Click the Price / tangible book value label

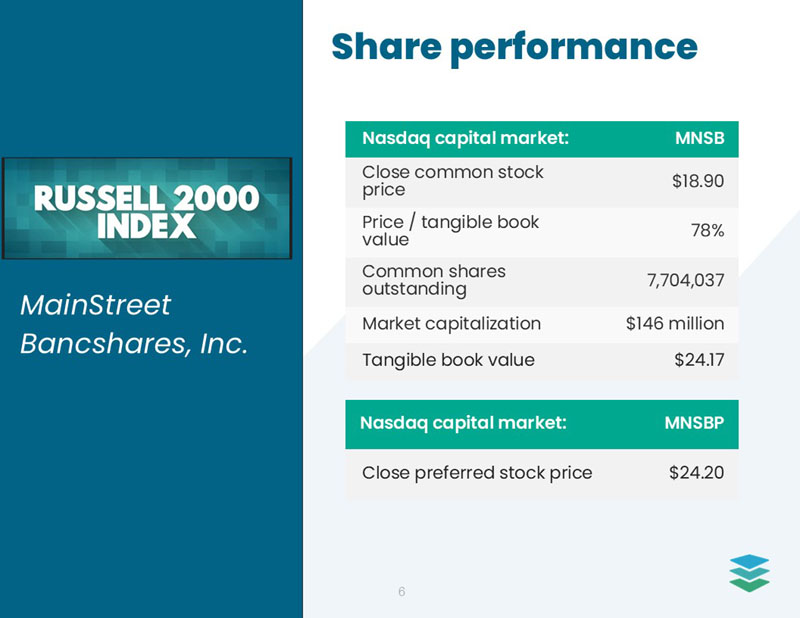[450, 231]
